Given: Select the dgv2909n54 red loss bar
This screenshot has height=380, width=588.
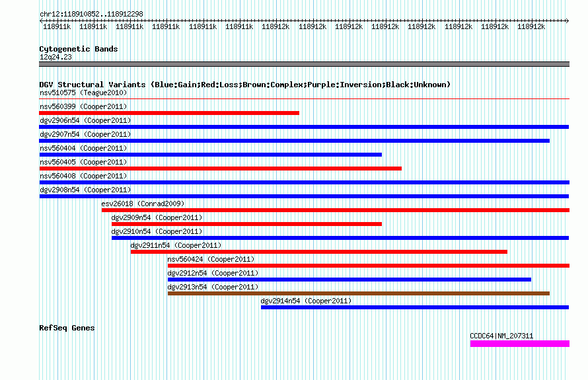Looking at the screenshot, I should [x=246, y=224].
